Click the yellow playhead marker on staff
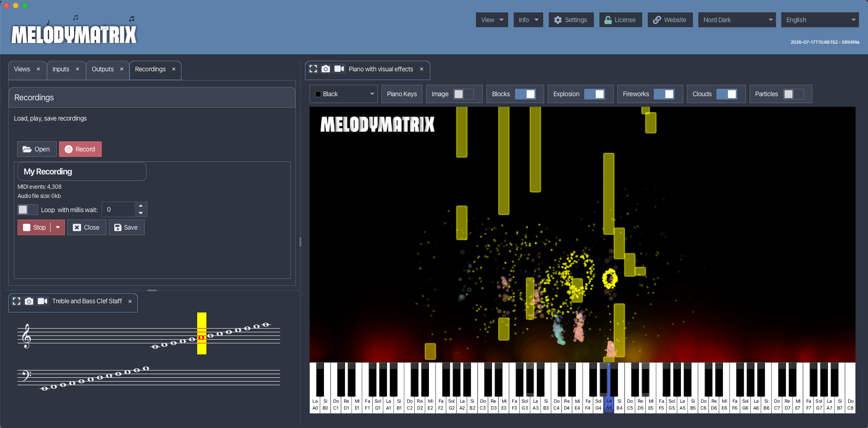868x428 pixels. point(202,333)
